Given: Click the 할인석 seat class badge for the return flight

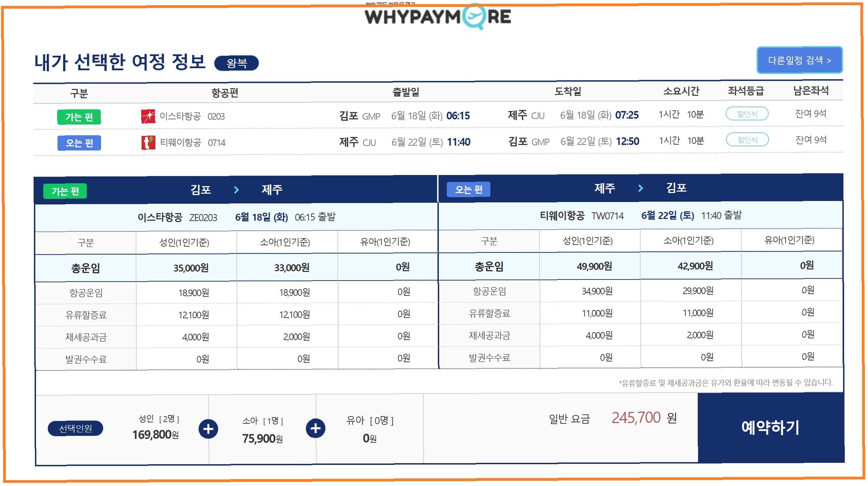Looking at the screenshot, I should click(747, 140).
